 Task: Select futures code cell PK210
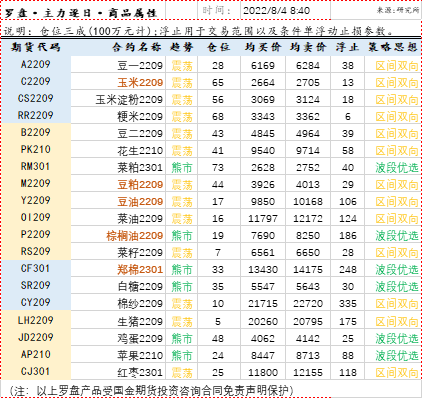(x=35, y=149)
